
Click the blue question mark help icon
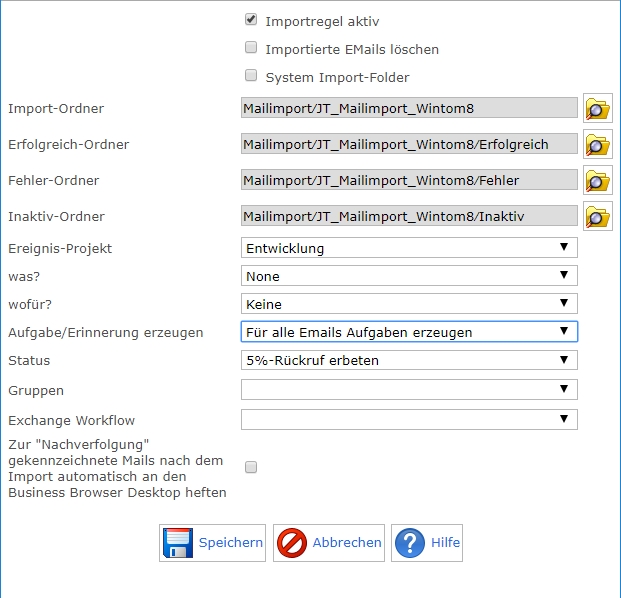point(409,543)
